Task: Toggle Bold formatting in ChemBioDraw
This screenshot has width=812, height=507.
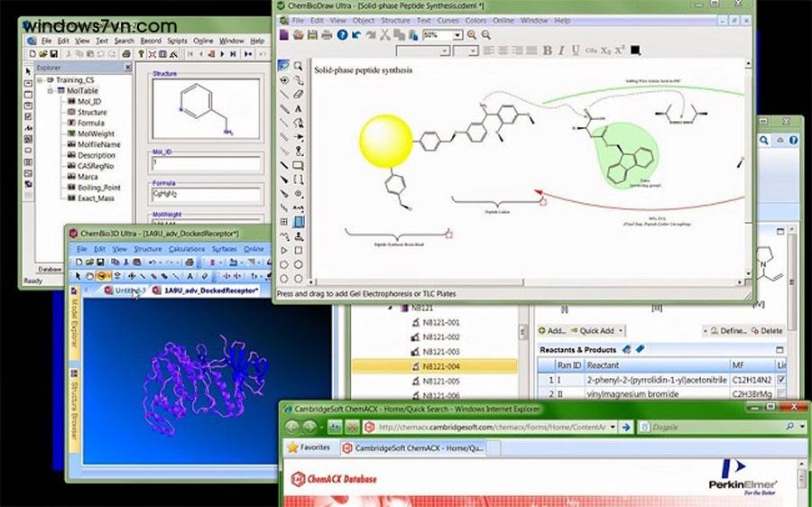Action: (x=548, y=51)
